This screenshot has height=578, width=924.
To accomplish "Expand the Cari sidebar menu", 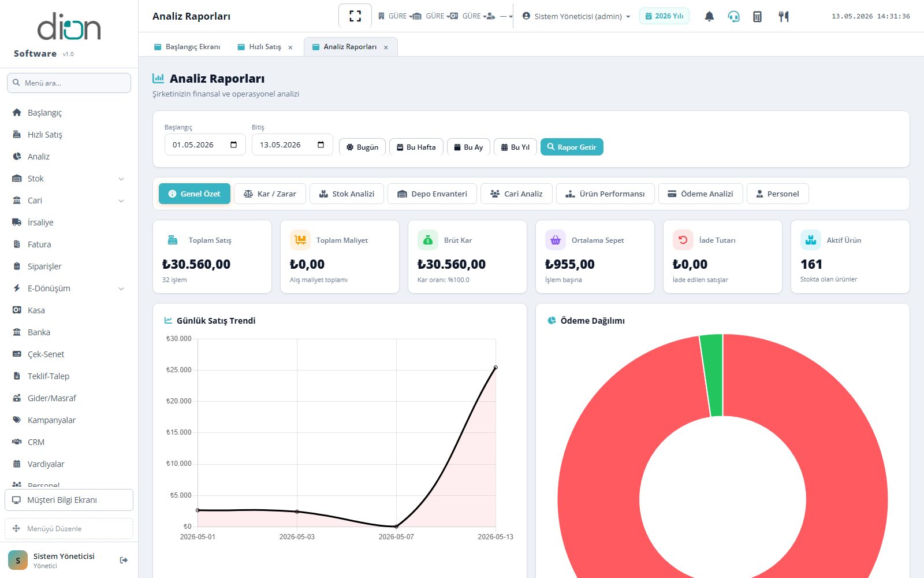I will [69, 201].
